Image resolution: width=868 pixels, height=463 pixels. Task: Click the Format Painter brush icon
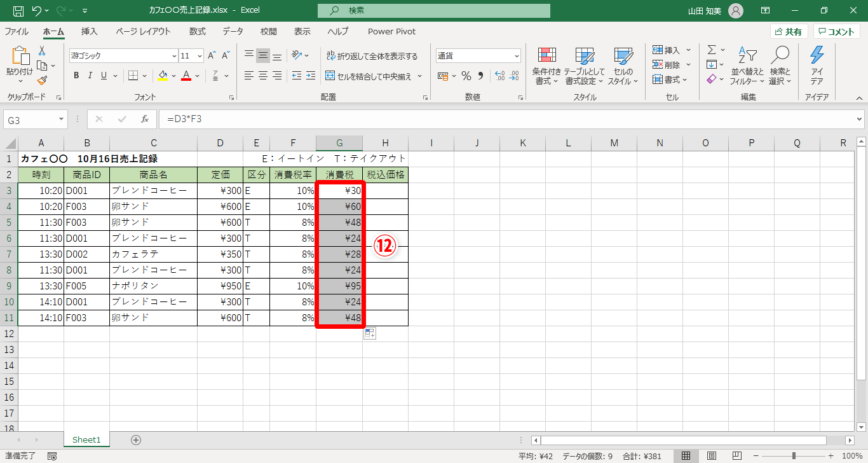click(42, 80)
